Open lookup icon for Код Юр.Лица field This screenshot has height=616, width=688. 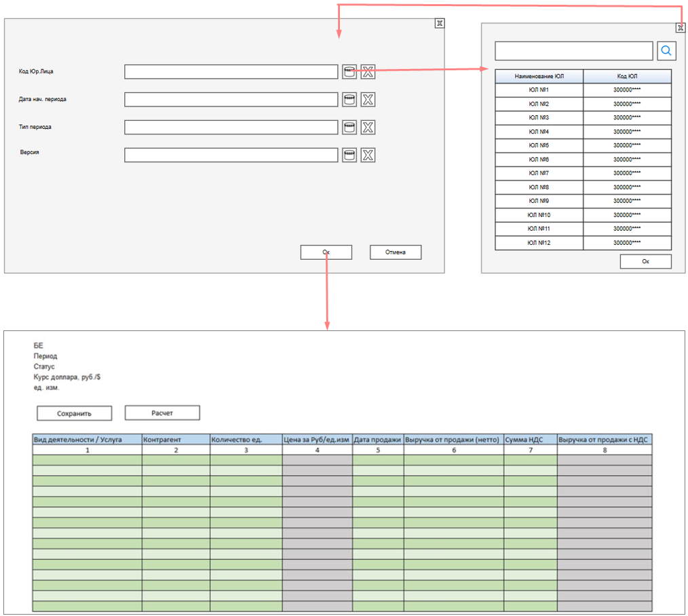coord(349,72)
